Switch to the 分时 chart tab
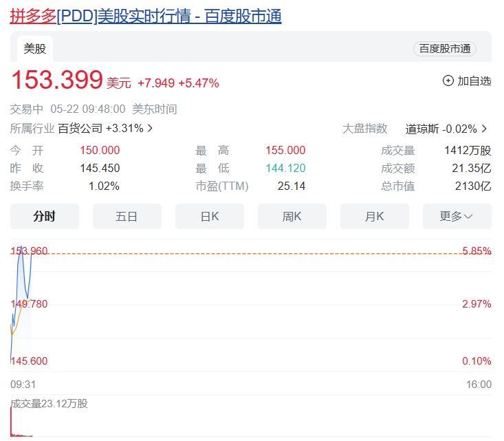Screen dimensions: 504x441 click(45, 216)
